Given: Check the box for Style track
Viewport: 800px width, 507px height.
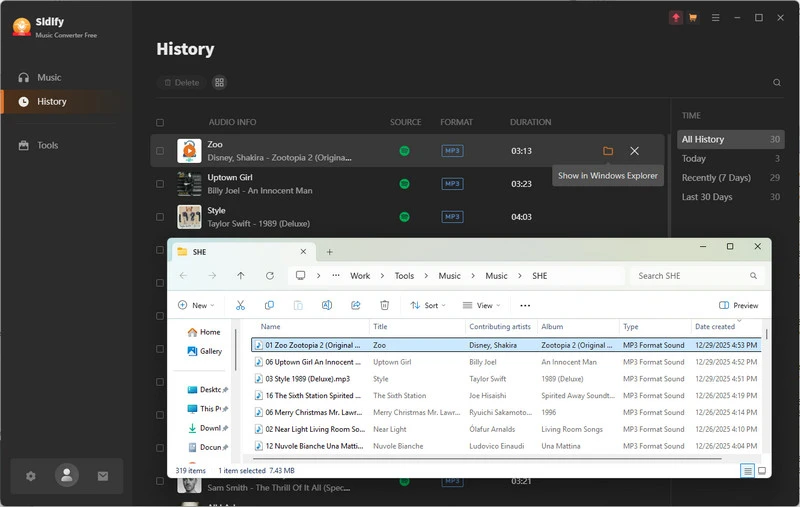Looking at the screenshot, I should tap(160, 217).
